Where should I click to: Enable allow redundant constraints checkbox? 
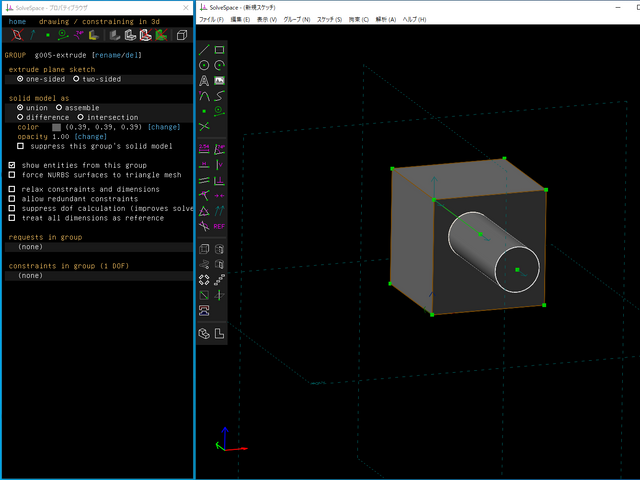tap(12, 199)
